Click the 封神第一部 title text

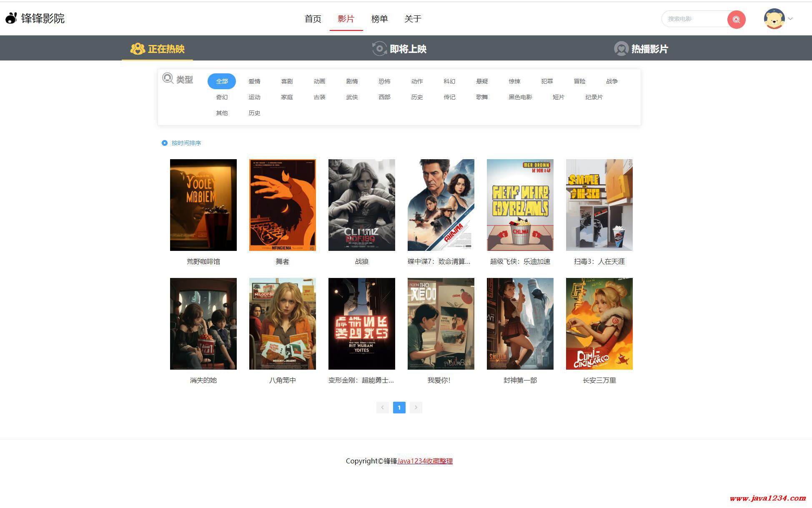pyautogui.click(x=520, y=380)
